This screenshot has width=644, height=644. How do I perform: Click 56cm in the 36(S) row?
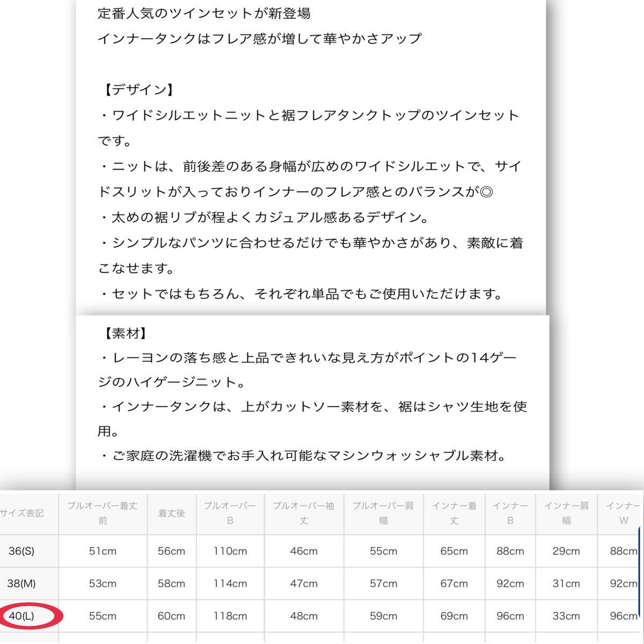pyautogui.click(x=172, y=551)
